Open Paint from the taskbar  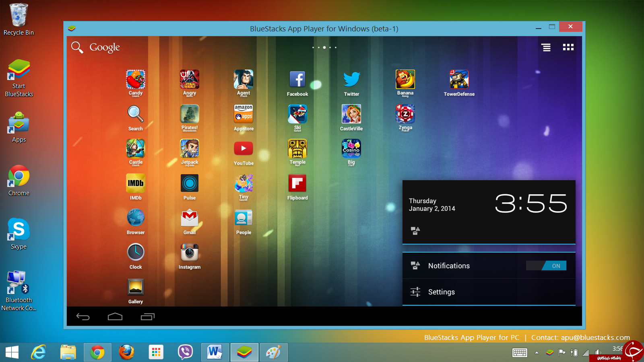click(274, 352)
